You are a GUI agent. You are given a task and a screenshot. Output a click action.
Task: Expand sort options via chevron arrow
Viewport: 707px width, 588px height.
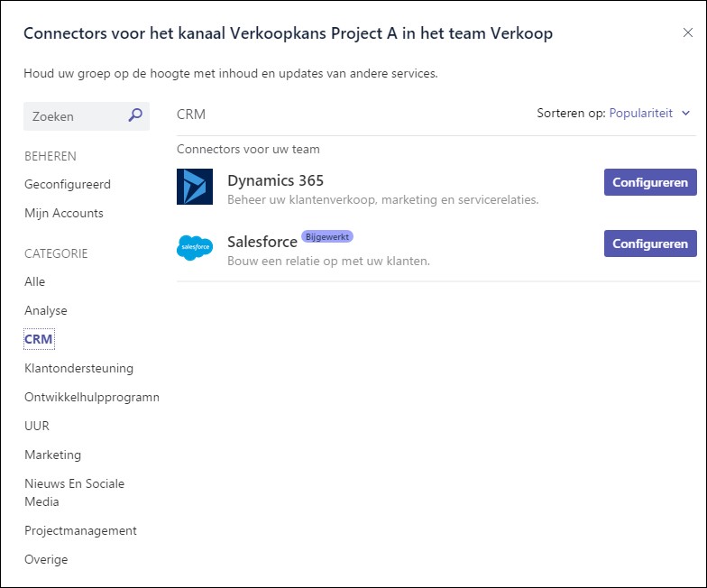685,114
